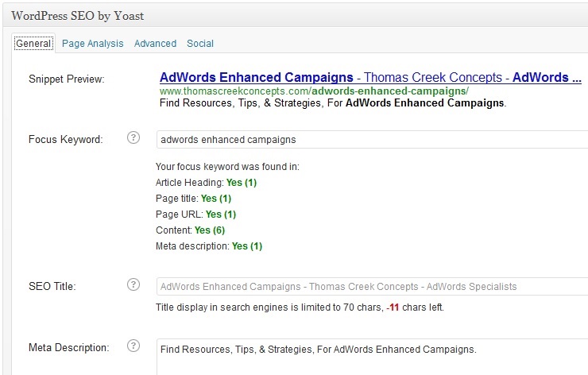Switch to the Page Analysis tab
Image resolution: width=588 pixels, height=375 pixels.
pos(93,44)
